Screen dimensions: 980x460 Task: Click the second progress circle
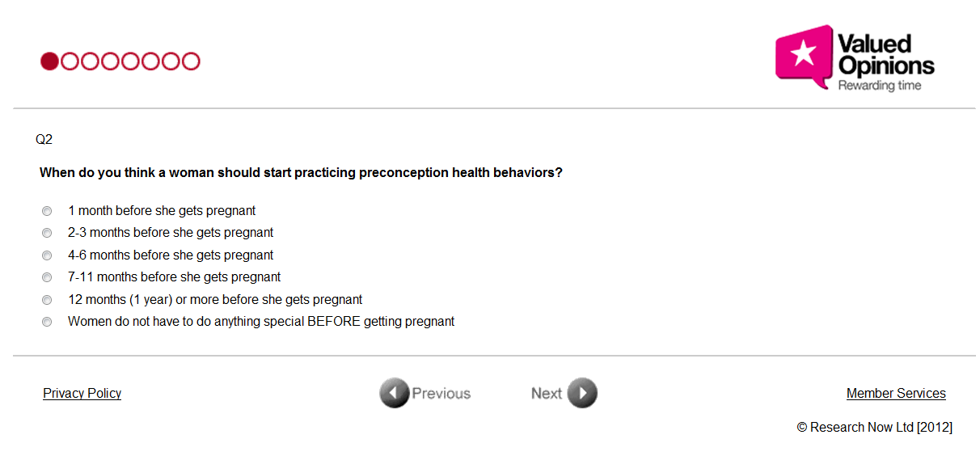point(70,61)
